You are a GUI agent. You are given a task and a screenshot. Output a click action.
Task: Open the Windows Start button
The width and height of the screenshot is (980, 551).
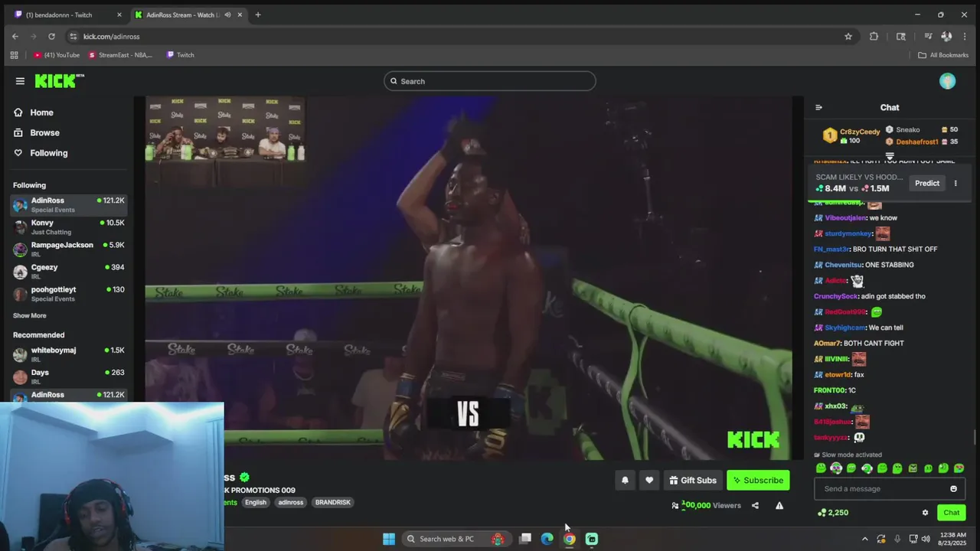pos(389,539)
